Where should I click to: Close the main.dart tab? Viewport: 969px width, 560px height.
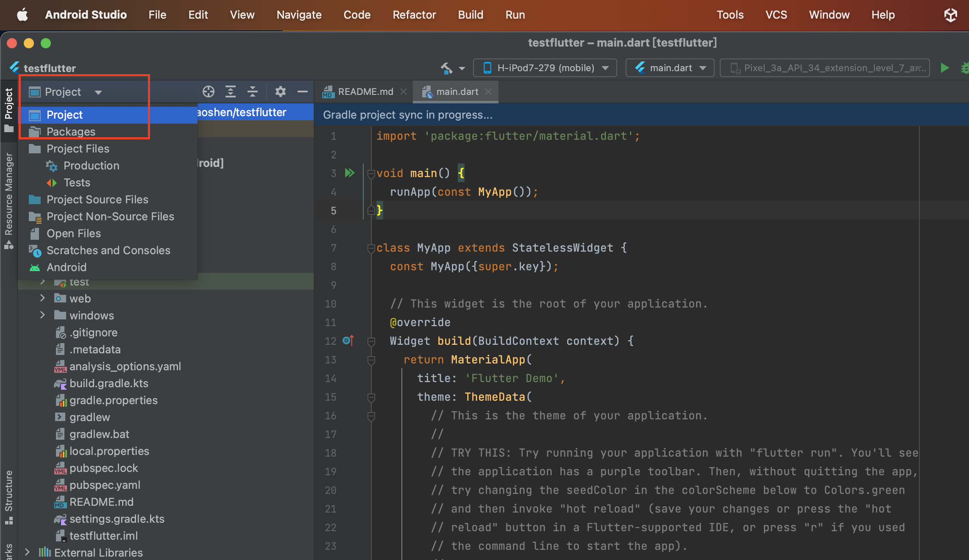coord(488,91)
